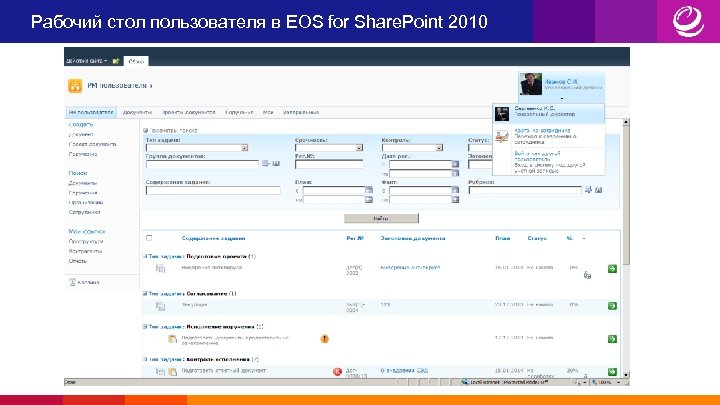The width and height of the screenshot is (720, 405).
Task: Click the red K control icon
Action: click(338, 371)
